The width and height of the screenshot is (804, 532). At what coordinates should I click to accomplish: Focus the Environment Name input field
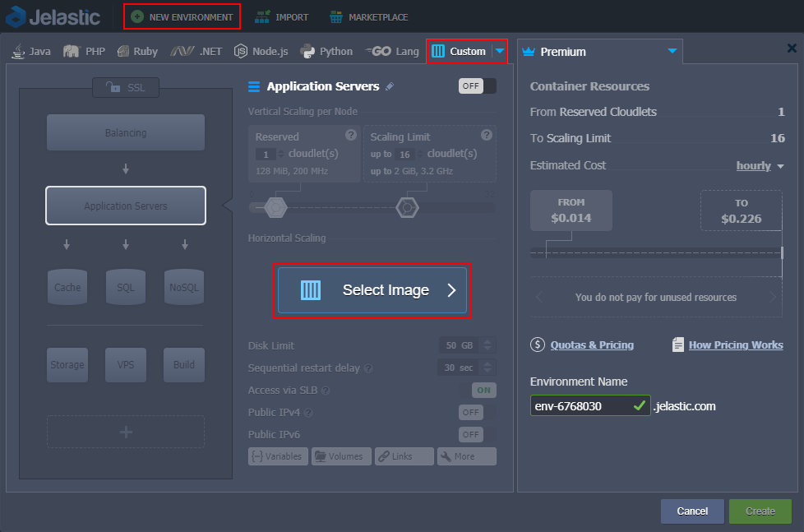590,406
